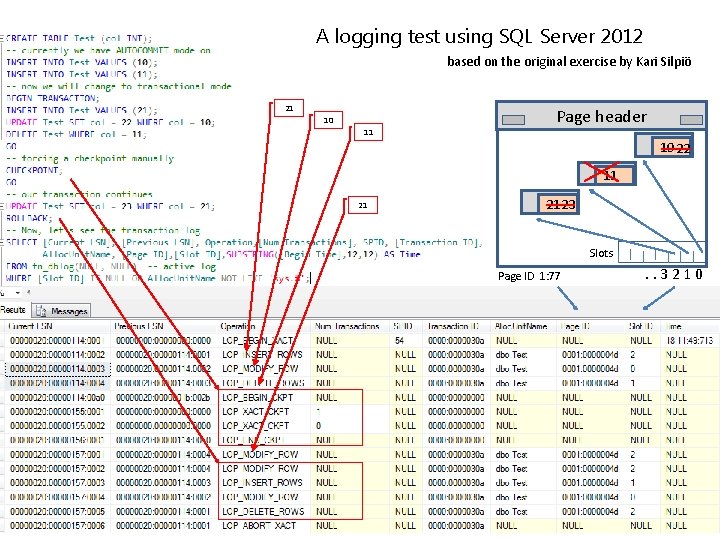The width and height of the screenshot is (720, 540).
Task: Switch to the Results tab
Action: click(x=13, y=310)
